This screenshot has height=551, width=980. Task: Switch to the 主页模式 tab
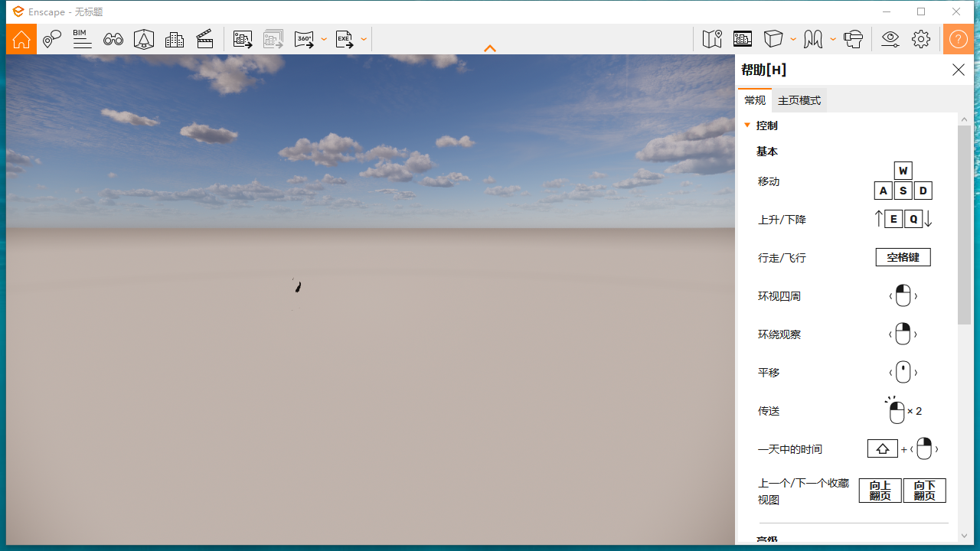click(x=799, y=99)
